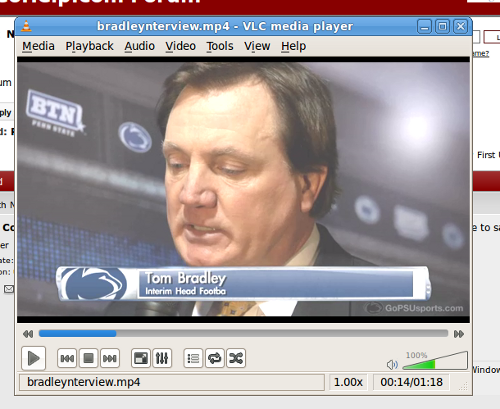
Task: Open the Playback menu
Action: pos(89,46)
